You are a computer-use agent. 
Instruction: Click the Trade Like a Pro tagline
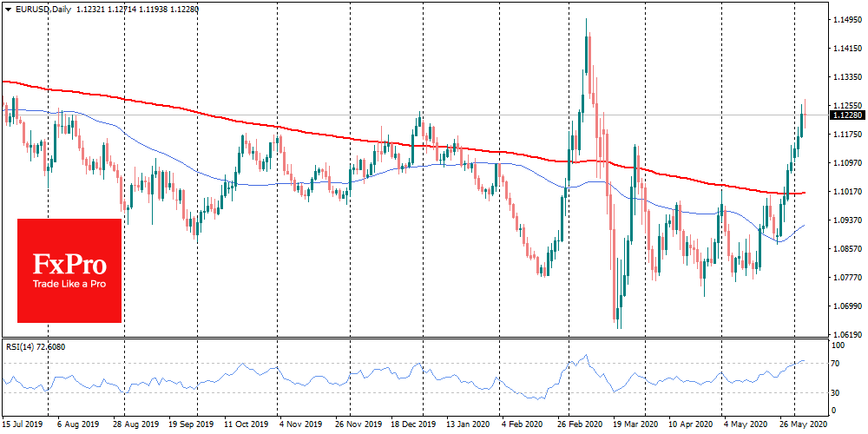69,284
